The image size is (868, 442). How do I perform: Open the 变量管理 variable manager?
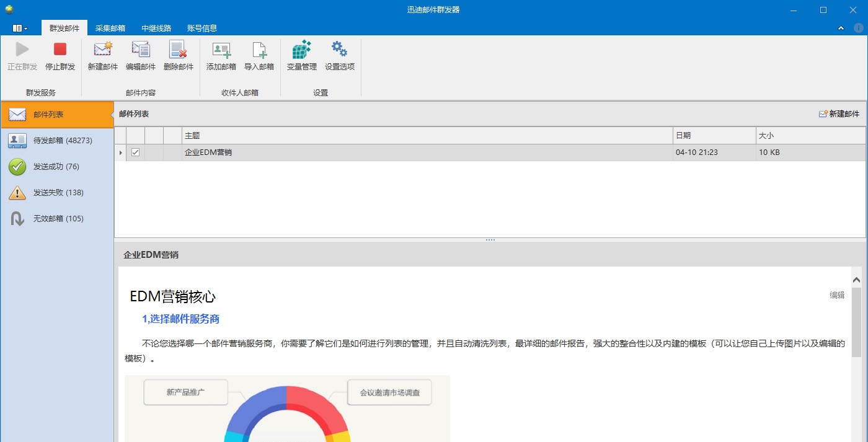coord(301,56)
